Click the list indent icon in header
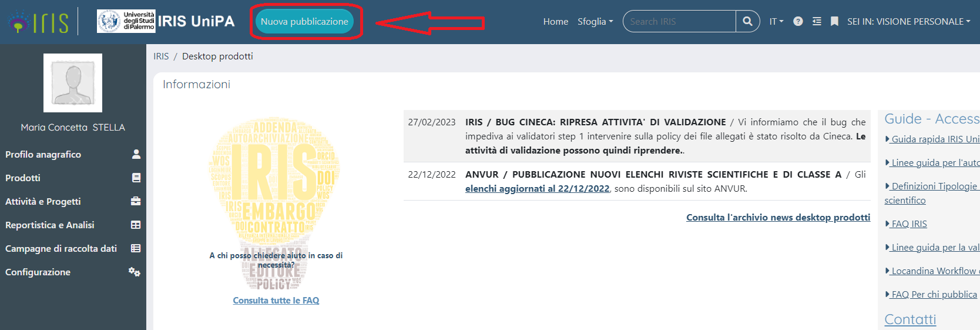This screenshot has width=980, height=330. [817, 21]
